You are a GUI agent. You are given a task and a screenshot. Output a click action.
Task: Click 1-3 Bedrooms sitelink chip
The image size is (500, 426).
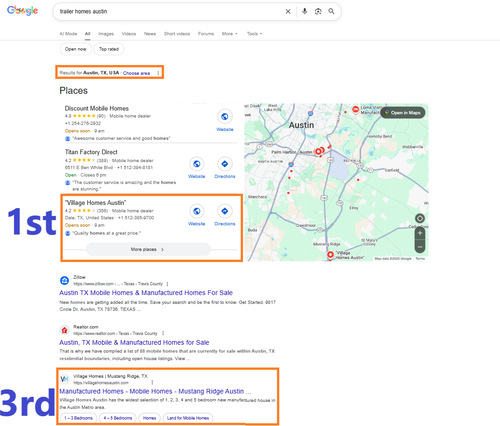point(78,418)
